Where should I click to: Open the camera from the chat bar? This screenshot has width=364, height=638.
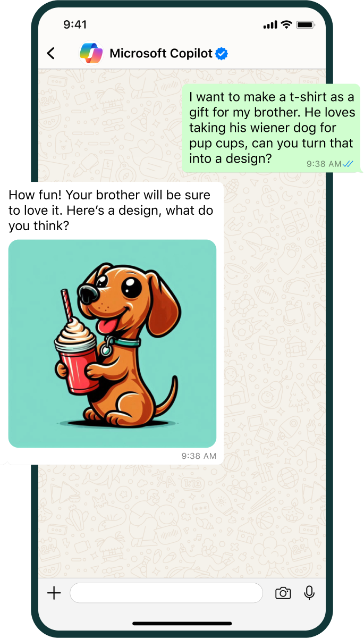[283, 593]
